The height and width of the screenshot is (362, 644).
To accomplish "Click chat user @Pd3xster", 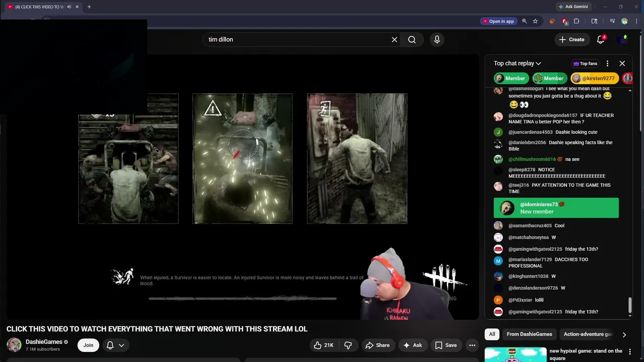I will click(x=520, y=300).
